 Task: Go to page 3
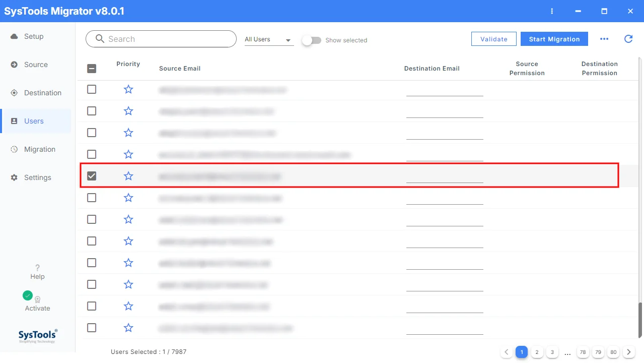point(552,352)
